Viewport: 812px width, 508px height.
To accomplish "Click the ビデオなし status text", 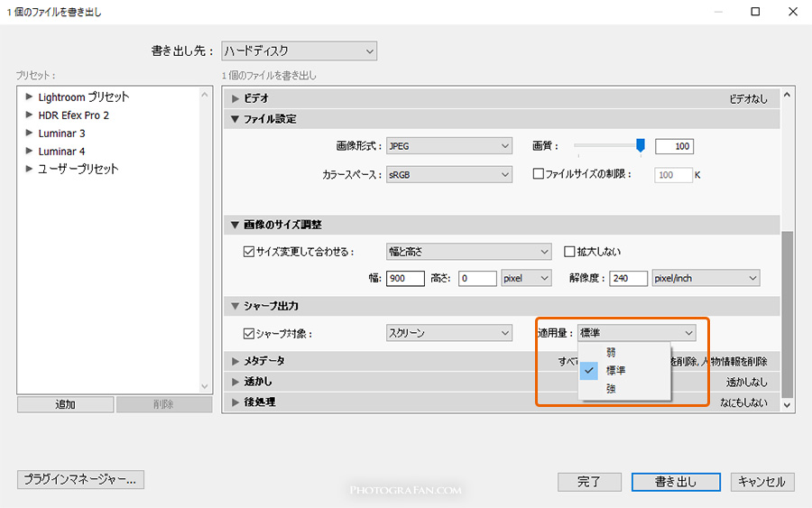I will tap(748, 99).
